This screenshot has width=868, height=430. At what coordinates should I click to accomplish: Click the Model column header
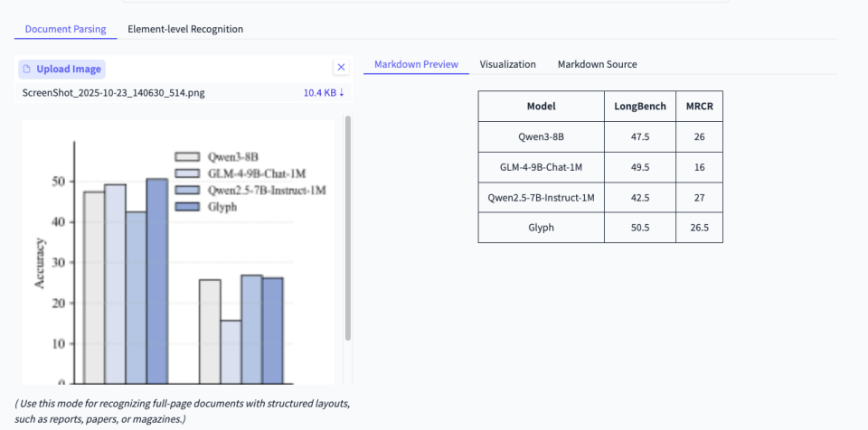(541, 107)
